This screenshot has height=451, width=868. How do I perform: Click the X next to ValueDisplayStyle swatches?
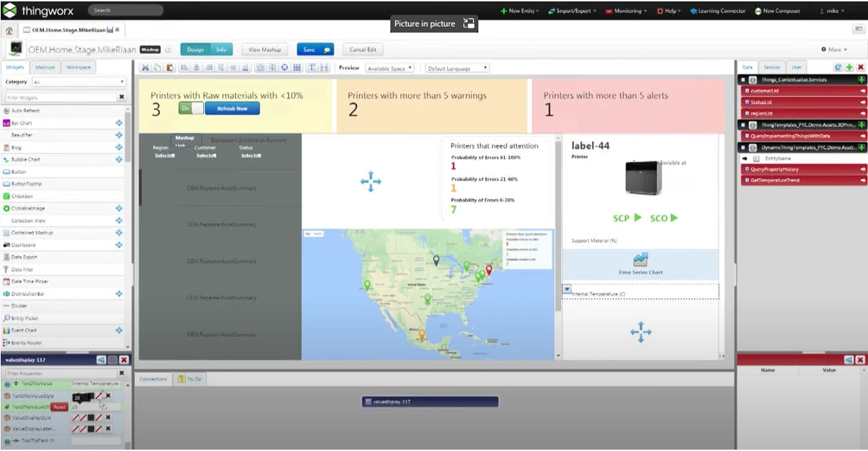click(108, 418)
